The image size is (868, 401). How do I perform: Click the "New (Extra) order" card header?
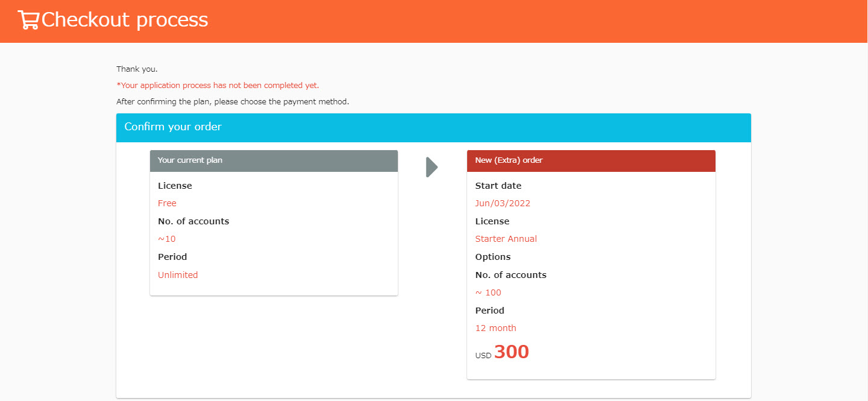[x=509, y=160]
